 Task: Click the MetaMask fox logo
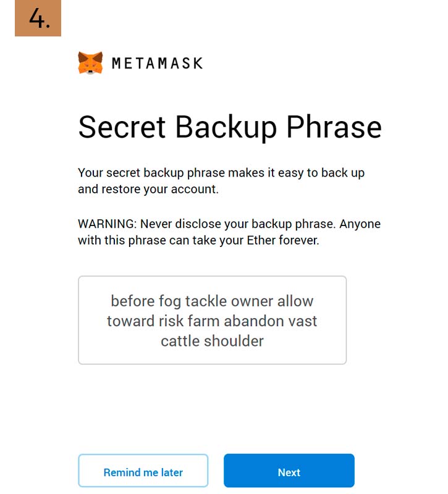coord(90,63)
